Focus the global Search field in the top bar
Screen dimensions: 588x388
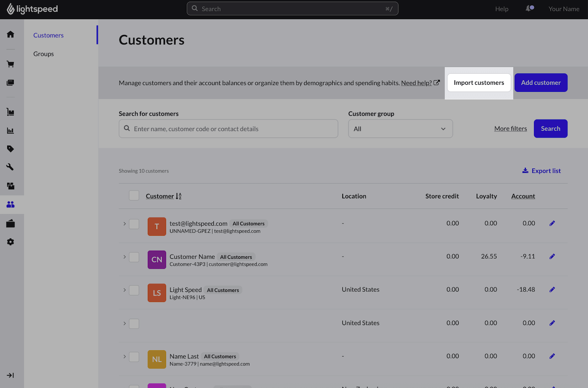click(292, 8)
